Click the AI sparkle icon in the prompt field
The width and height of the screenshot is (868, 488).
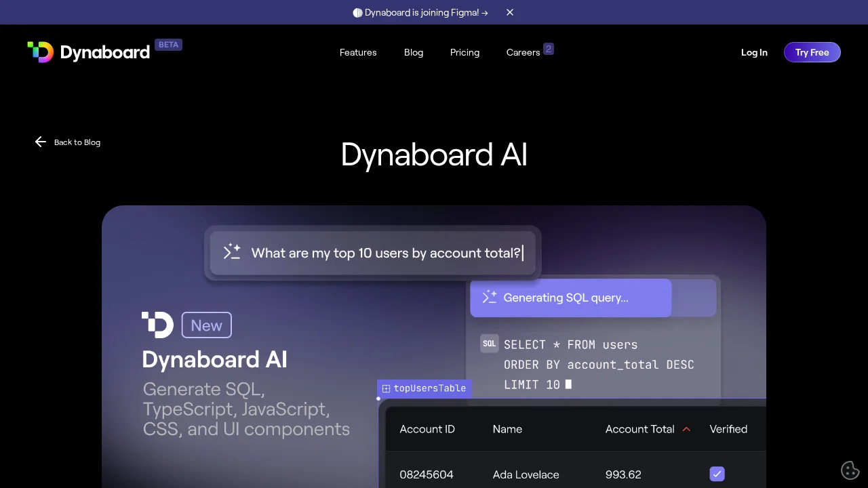231,251
